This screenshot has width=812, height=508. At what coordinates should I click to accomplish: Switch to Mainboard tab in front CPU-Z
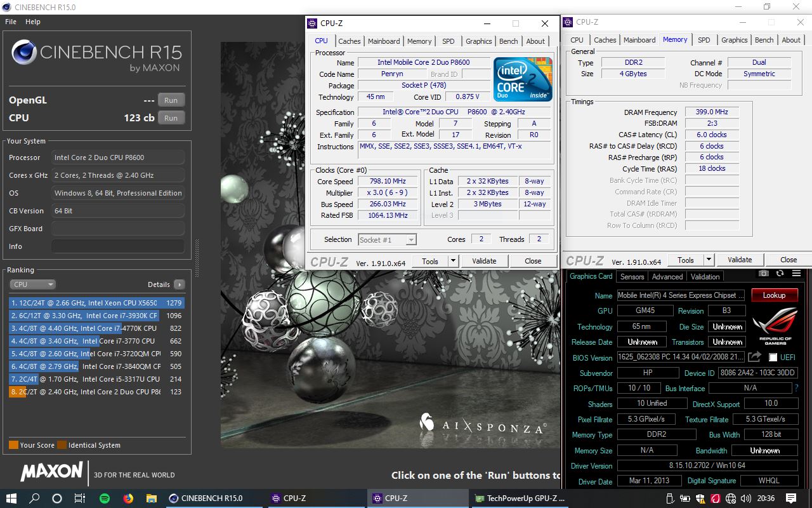(384, 41)
